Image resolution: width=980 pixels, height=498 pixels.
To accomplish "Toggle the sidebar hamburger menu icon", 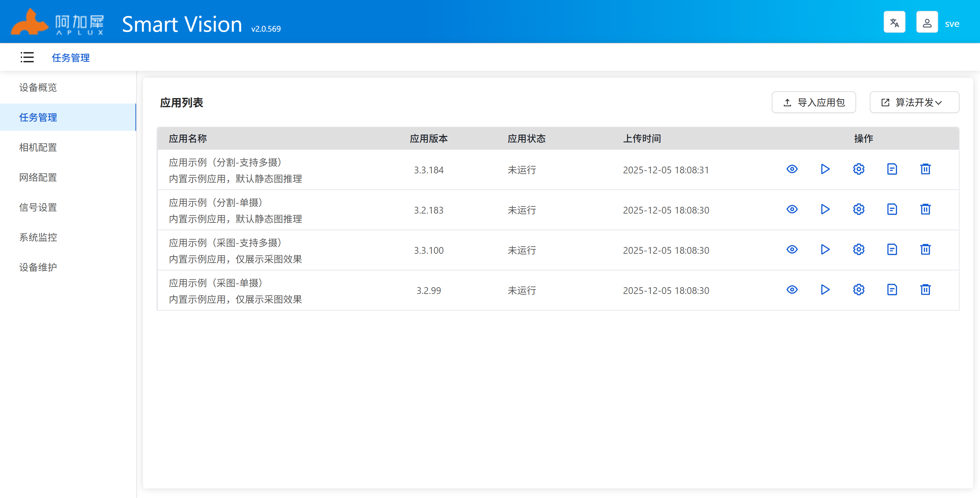I will pos(27,58).
